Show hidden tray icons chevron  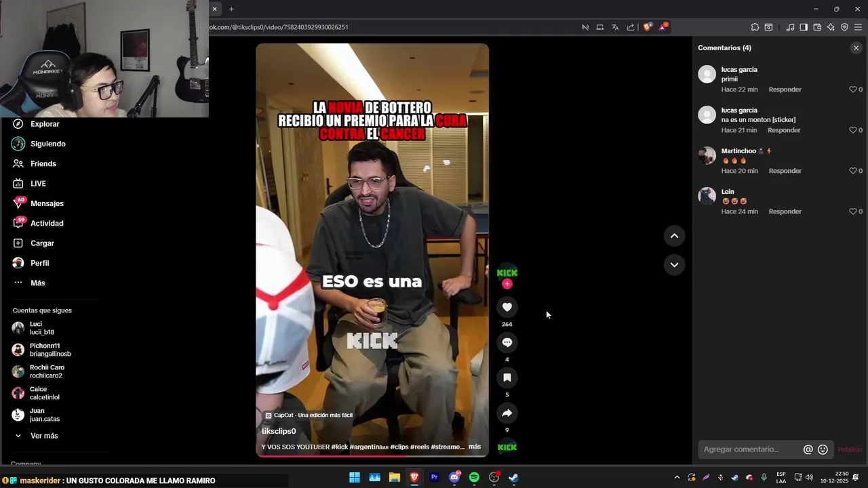pyautogui.click(x=677, y=477)
